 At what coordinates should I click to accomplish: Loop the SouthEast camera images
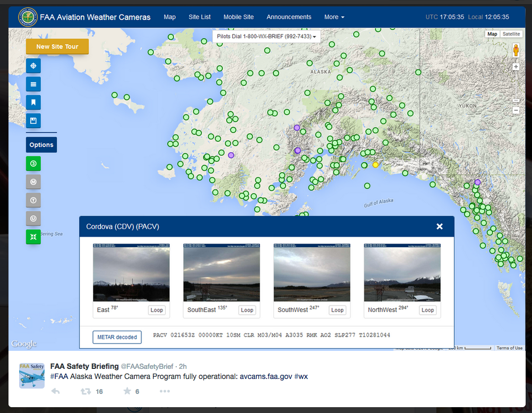click(247, 310)
